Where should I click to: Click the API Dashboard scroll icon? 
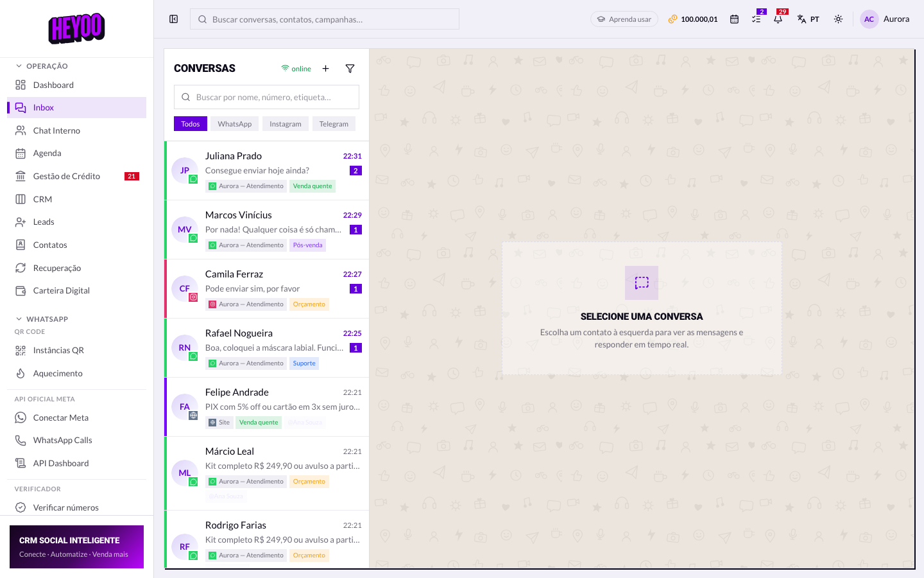[x=21, y=463]
